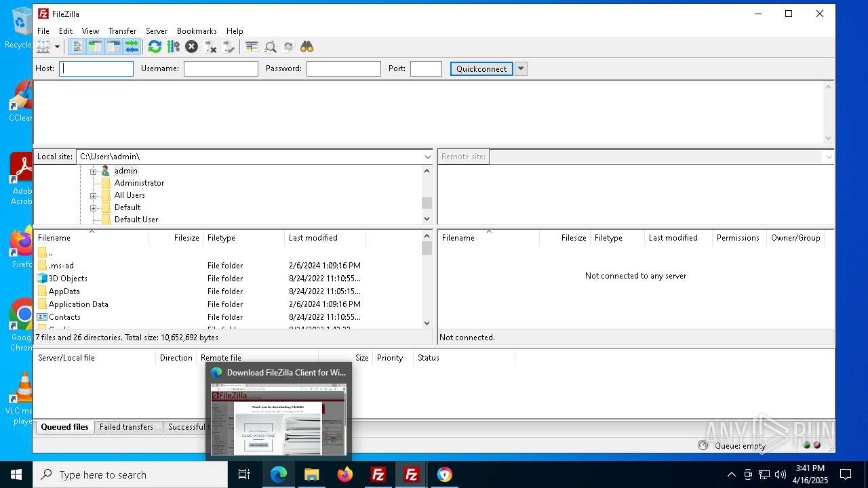Open the notification center icon
Screen dimensions: 868x488
846,474
